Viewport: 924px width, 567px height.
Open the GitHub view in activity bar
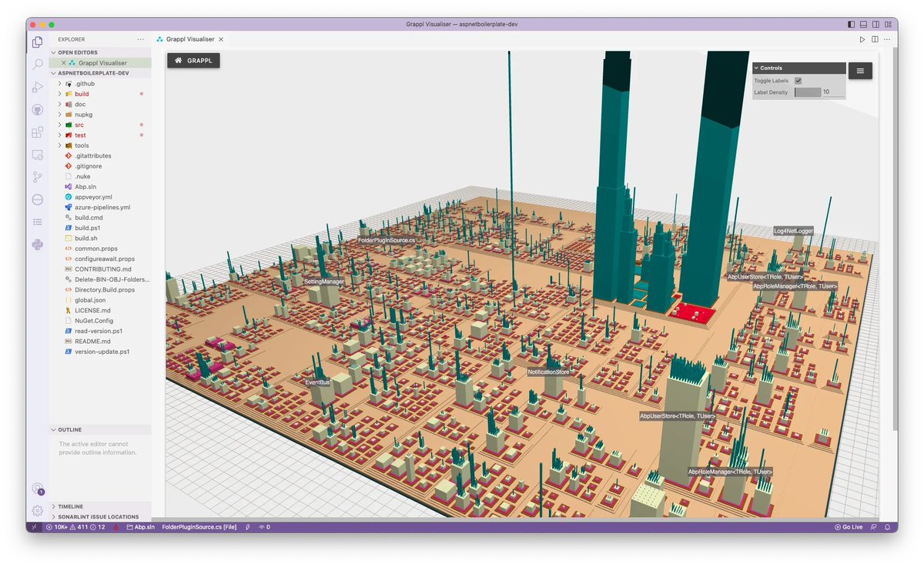coord(37,110)
